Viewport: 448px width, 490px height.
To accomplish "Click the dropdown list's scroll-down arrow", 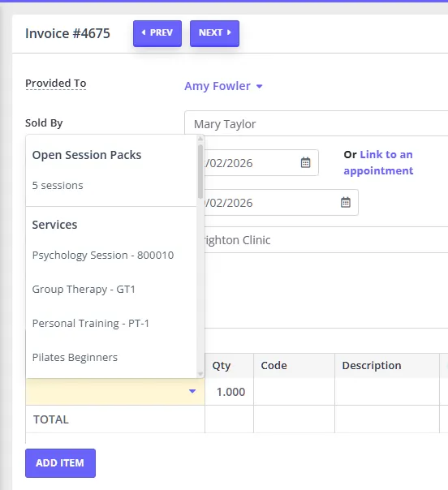I will tap(200, 374).
